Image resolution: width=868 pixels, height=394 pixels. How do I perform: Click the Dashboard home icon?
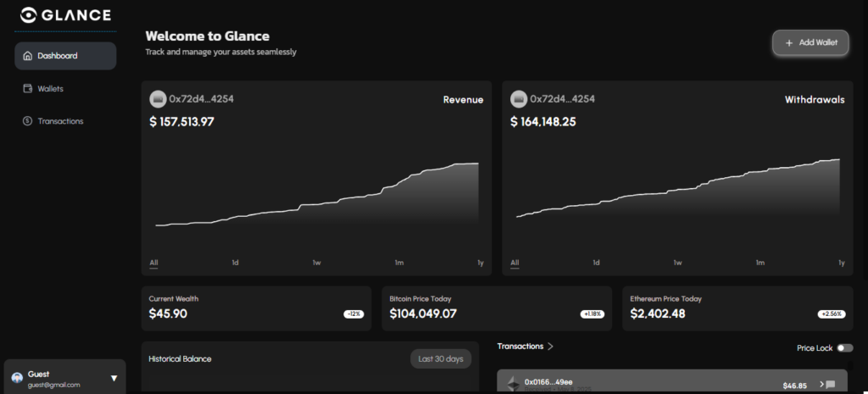click(x=27, y=56)
